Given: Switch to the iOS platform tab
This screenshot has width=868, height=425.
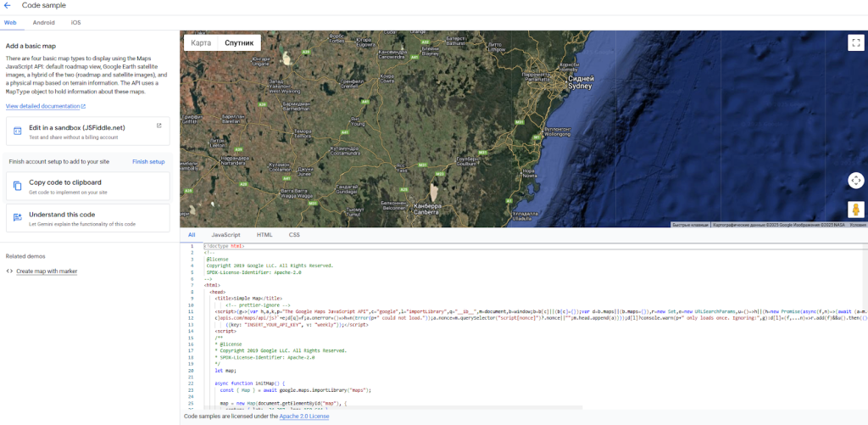Looking at the screenshot, I should (76, 22).
